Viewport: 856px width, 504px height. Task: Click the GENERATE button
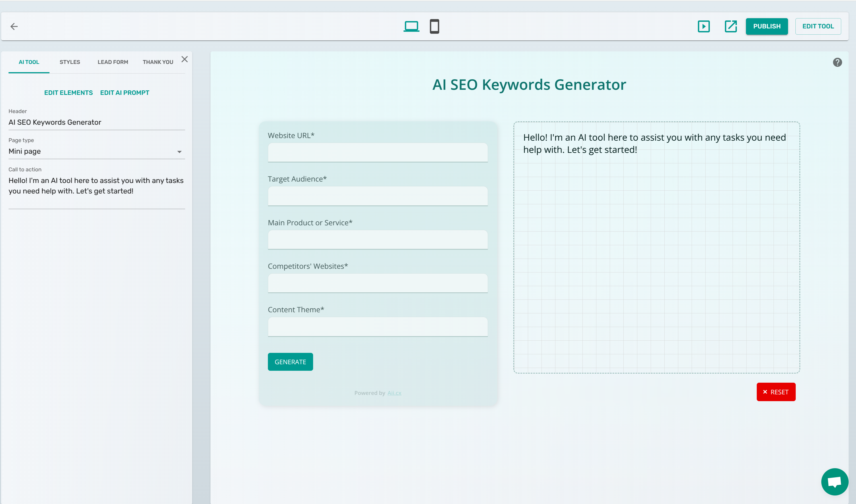coord(290,362)
